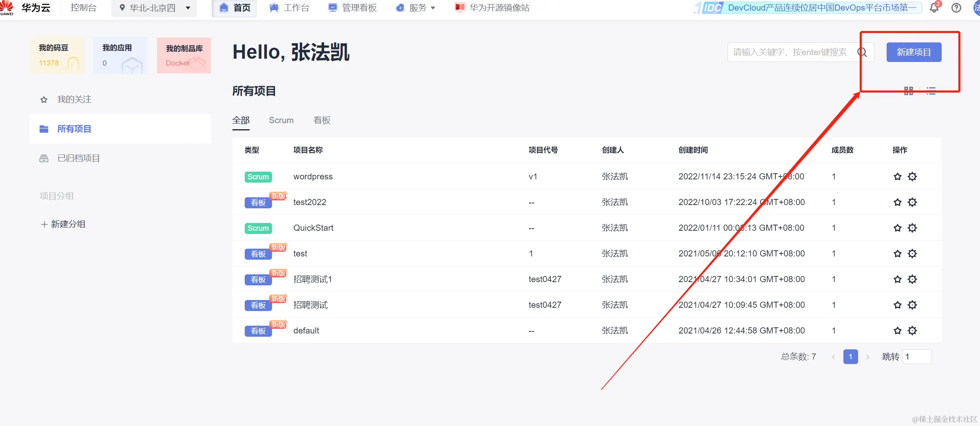Open settings gear for 招聘测试 project
980x426 pixels.
(912, 305)
